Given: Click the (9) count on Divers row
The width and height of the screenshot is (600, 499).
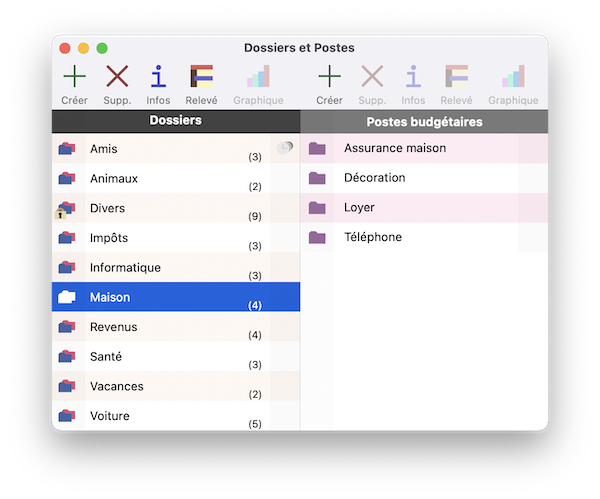Looking at the screenshot, I should pyautogui.click(x=255, y=216).
